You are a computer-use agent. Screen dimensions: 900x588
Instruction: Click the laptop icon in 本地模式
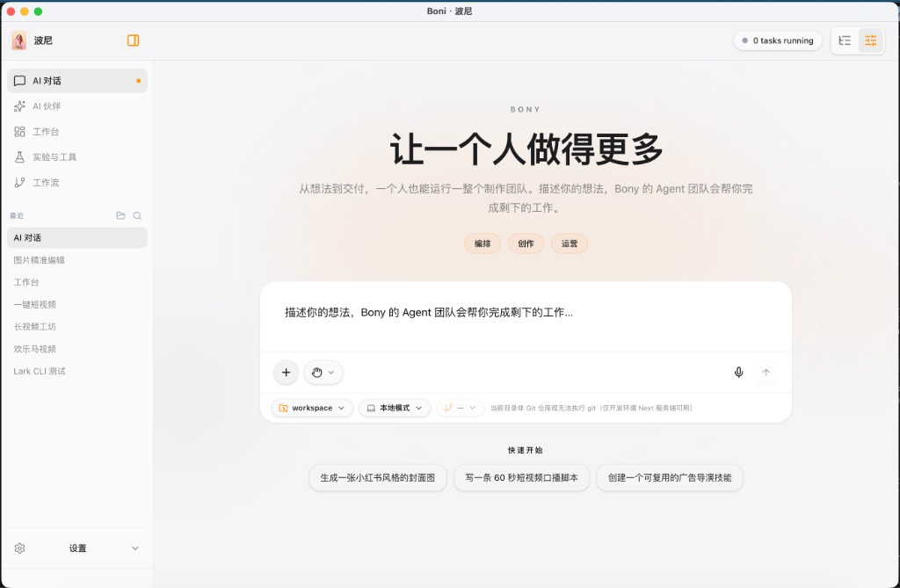click(x=371, y=408)
